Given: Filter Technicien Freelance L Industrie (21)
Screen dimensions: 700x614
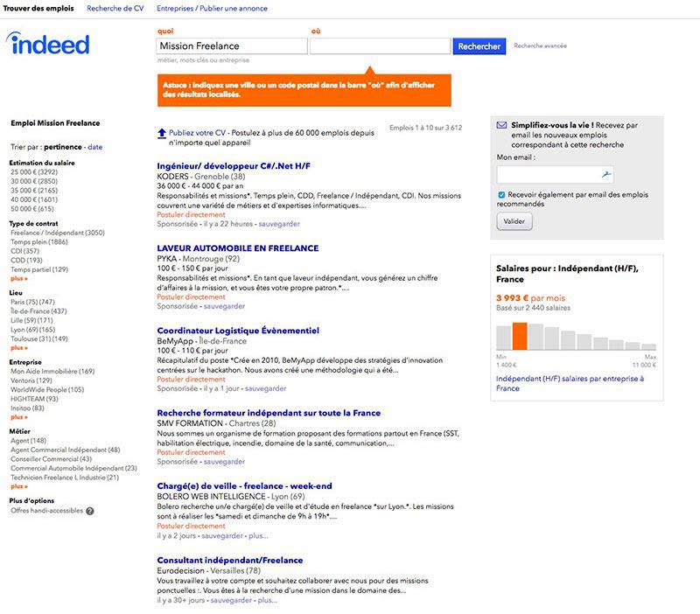Looking at the screenshot, I should (x=65, y=478).
